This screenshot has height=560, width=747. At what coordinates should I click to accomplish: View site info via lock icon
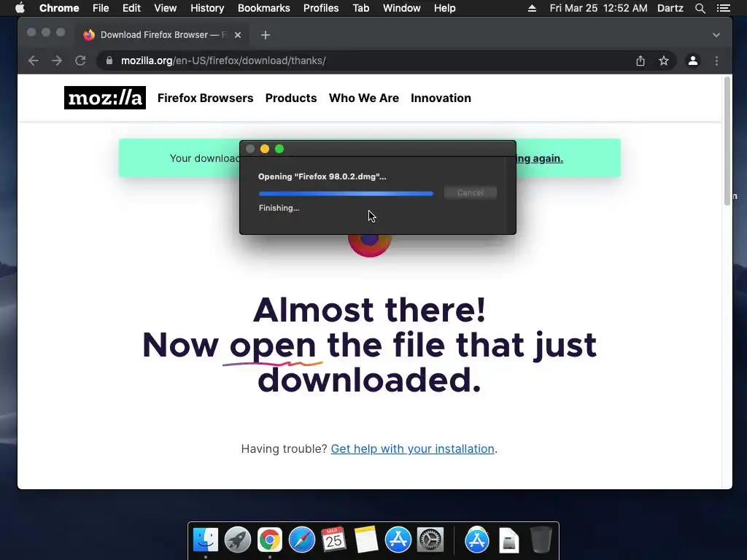[x=109, y=61]
